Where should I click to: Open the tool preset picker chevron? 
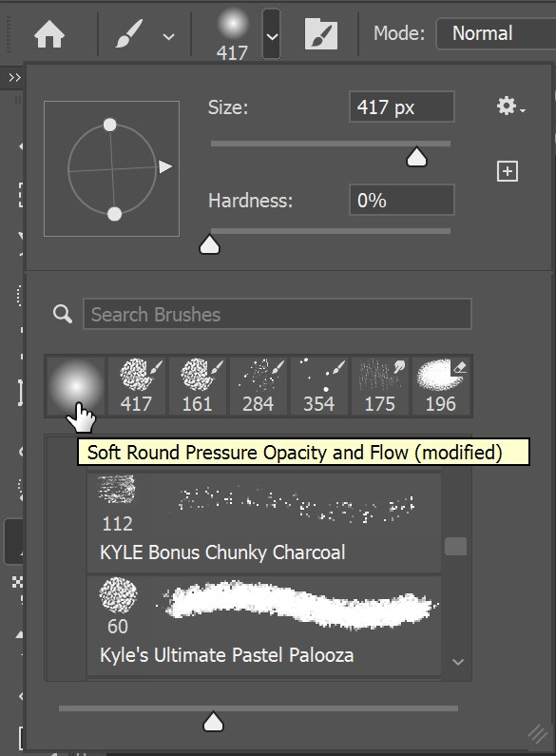click(168, 36)
